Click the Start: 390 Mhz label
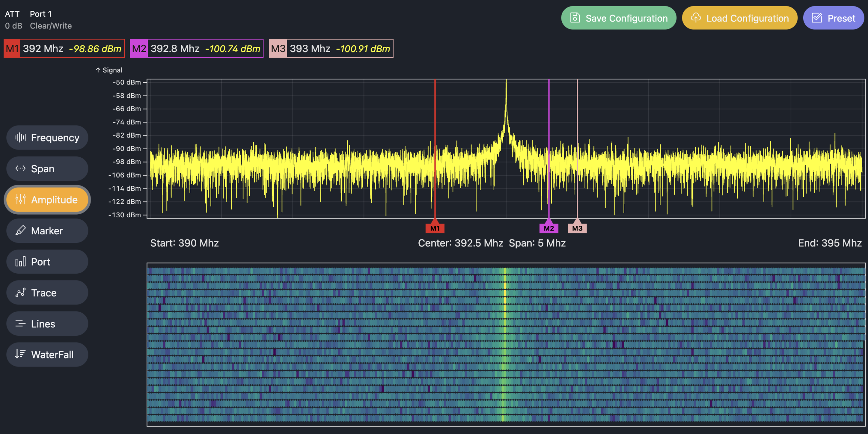 tap(184, 243)
